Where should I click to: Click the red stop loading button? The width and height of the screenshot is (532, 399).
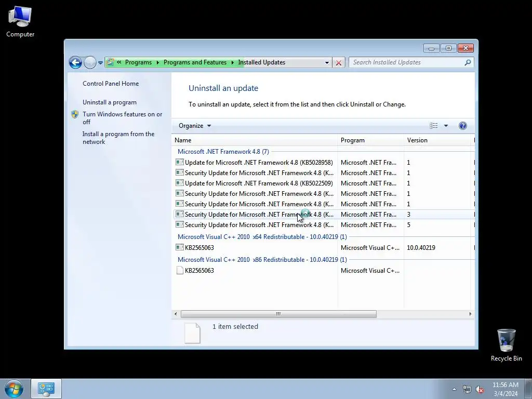tap(339, 63)
